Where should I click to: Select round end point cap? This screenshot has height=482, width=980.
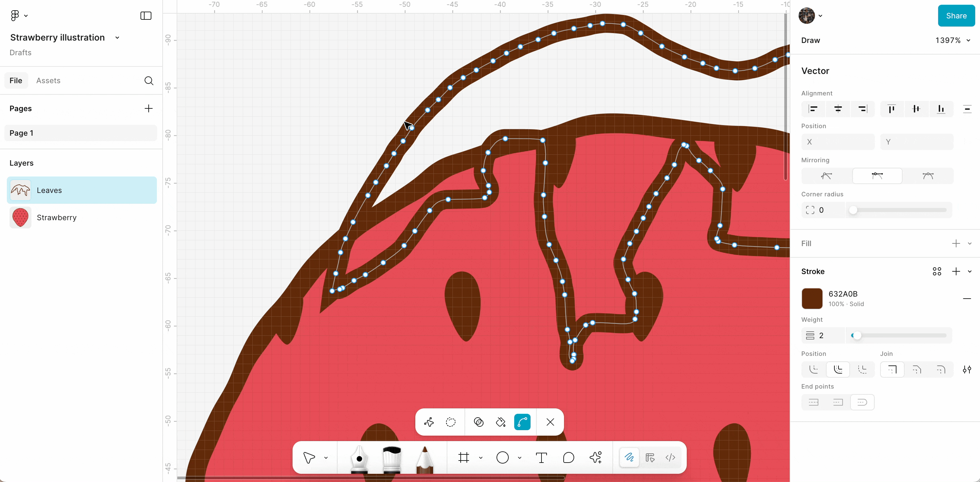862,402
